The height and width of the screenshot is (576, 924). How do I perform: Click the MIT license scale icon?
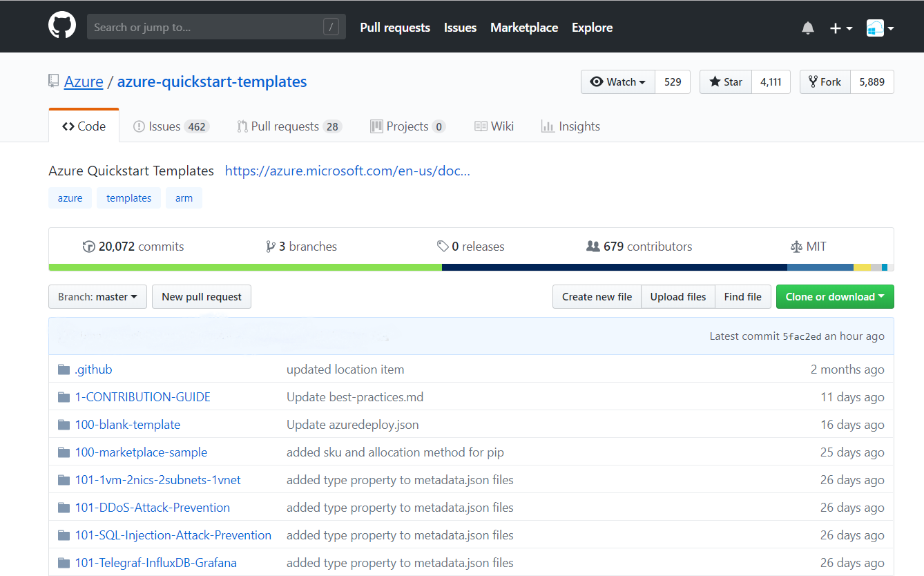point(796,247)
